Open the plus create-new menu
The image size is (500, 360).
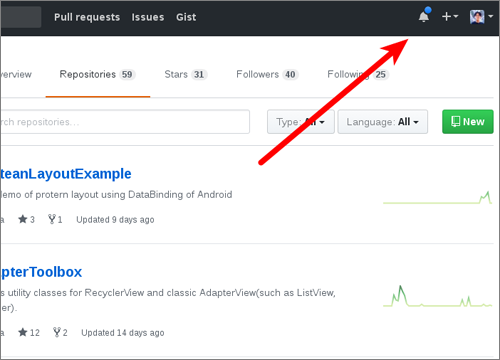(450, 16)
